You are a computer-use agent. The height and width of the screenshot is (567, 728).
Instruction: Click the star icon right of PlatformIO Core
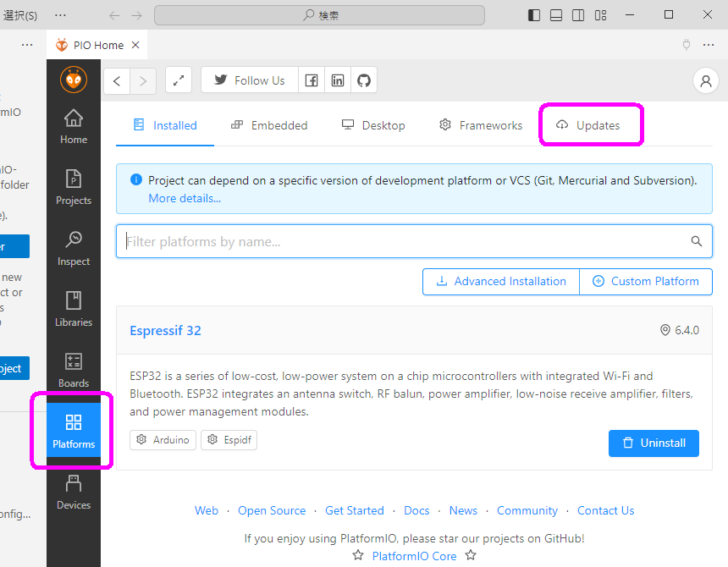click(x=471, y=555)
